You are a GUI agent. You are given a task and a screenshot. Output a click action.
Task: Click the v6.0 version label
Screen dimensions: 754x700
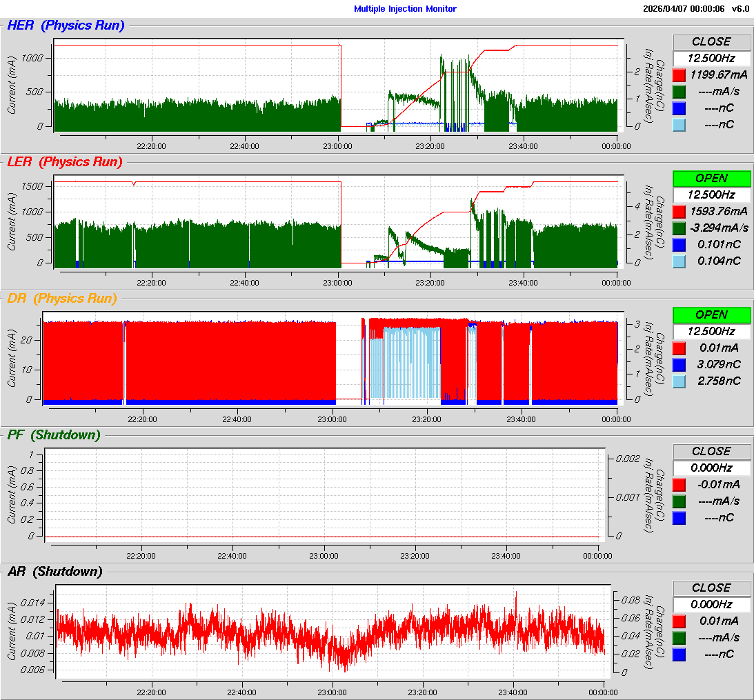(x=740, y=9)
